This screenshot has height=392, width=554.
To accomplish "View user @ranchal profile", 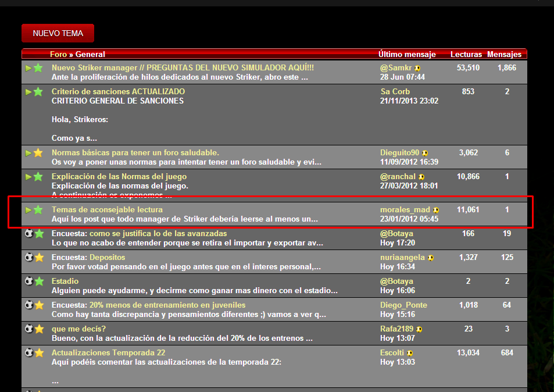I will (398, 176).
